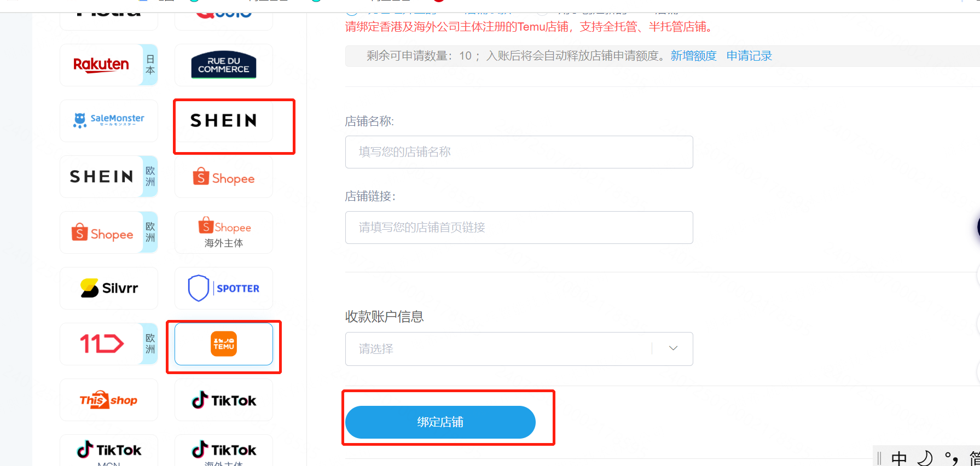Choose the TikTok platform card beside ThisShop

[224, 400]
